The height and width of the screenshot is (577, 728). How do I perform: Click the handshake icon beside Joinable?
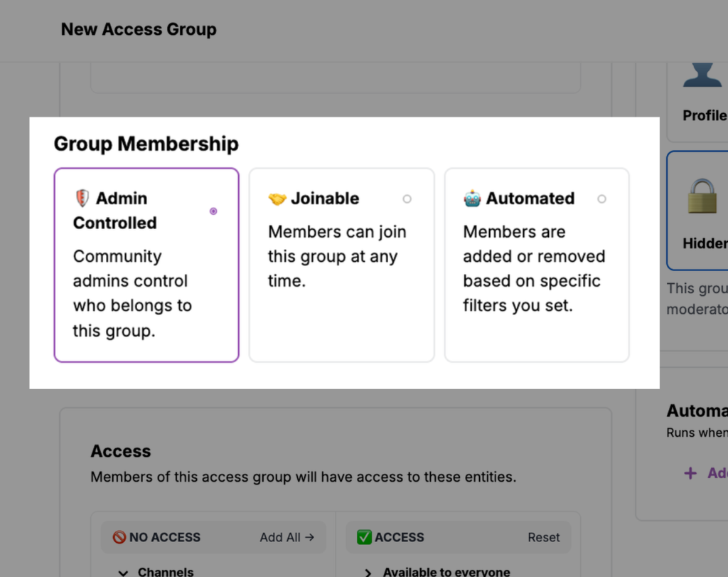(x=277, y=198)
